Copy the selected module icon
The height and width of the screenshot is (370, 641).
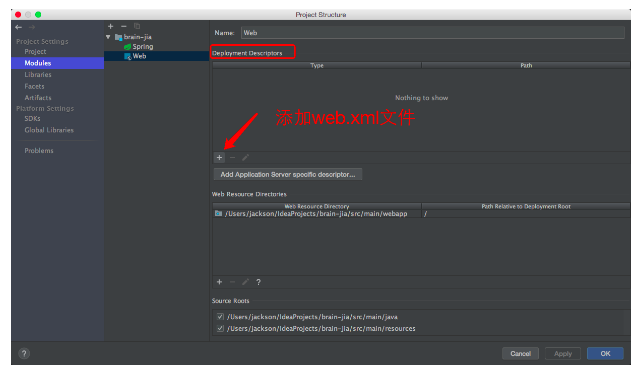[137, 26]
